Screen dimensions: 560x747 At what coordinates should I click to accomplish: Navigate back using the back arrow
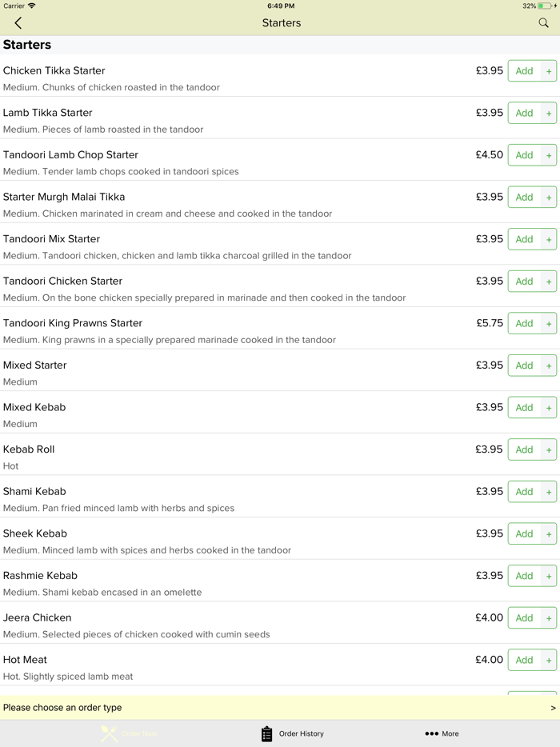pos(18,23)
